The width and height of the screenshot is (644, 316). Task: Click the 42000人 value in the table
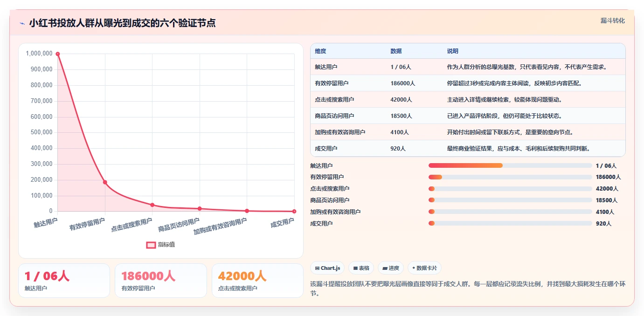click(x=402, y=100)
